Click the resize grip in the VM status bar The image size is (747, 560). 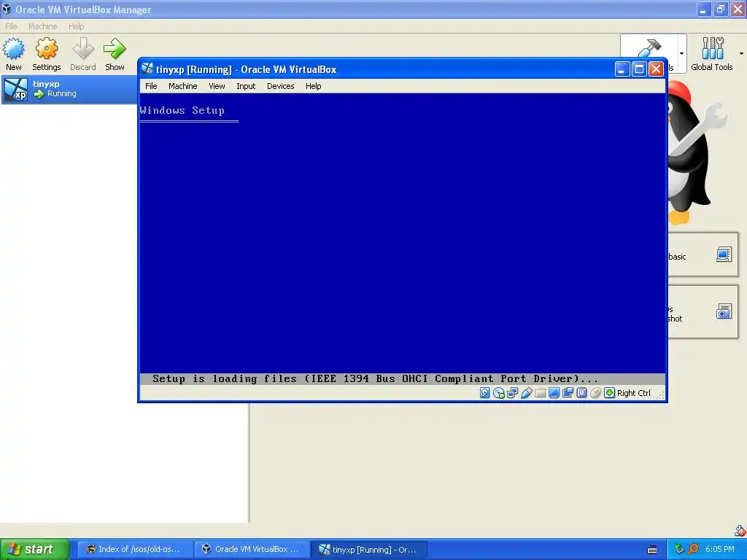[x=661, y=394]
